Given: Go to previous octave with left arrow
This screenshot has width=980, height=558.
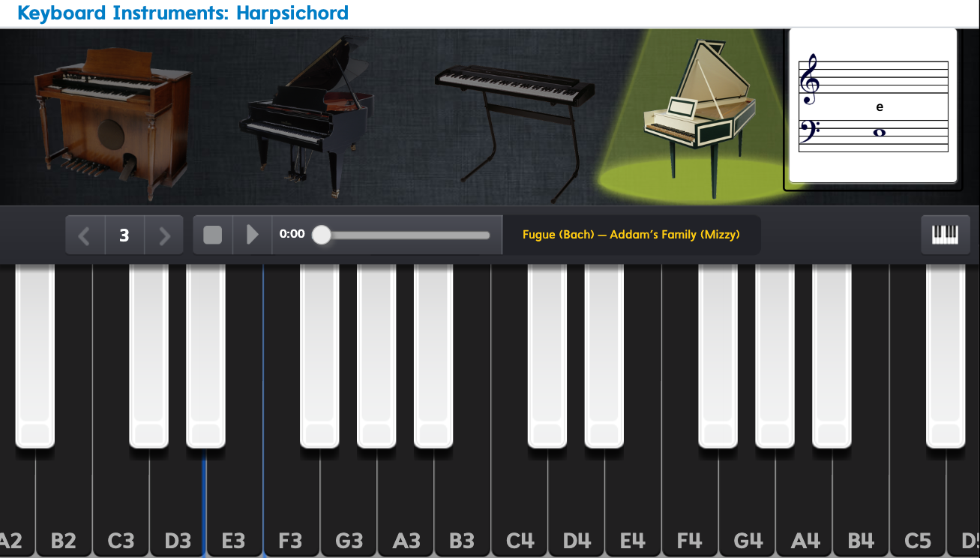Looking at the screenshot, I should (85, 235).
